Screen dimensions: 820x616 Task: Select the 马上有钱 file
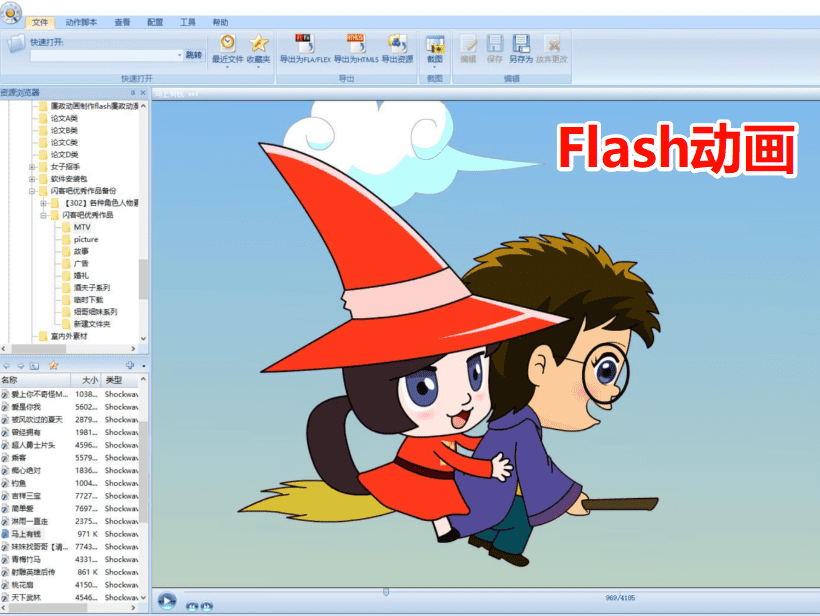[26, 534]
